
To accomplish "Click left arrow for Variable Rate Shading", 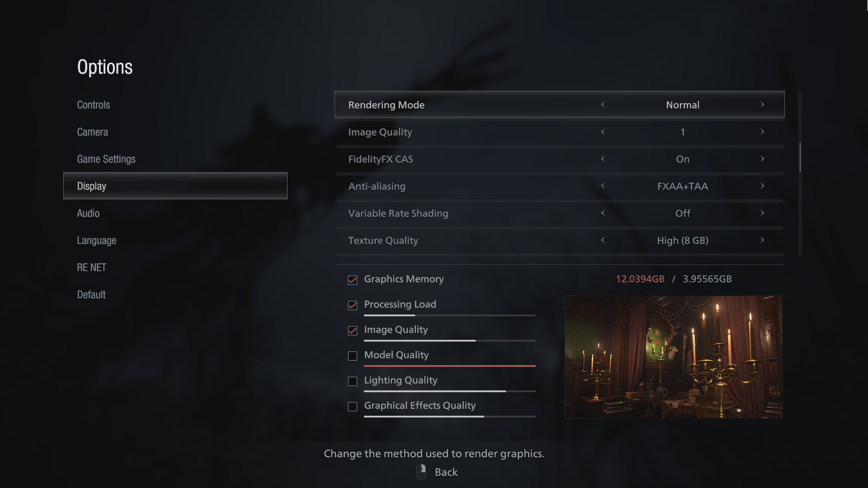I will coord(603,213).
